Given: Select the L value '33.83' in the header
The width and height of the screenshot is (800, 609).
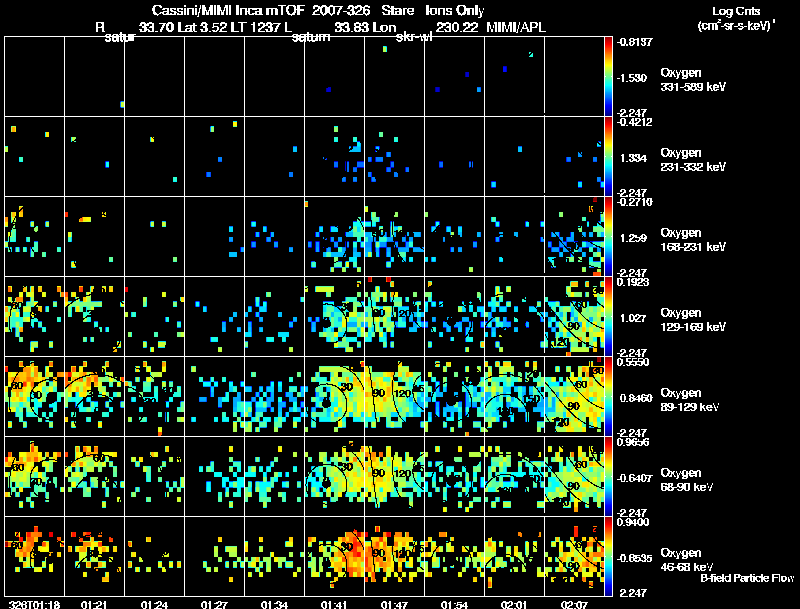Looking at the screenshot, I should coord(352,27).
